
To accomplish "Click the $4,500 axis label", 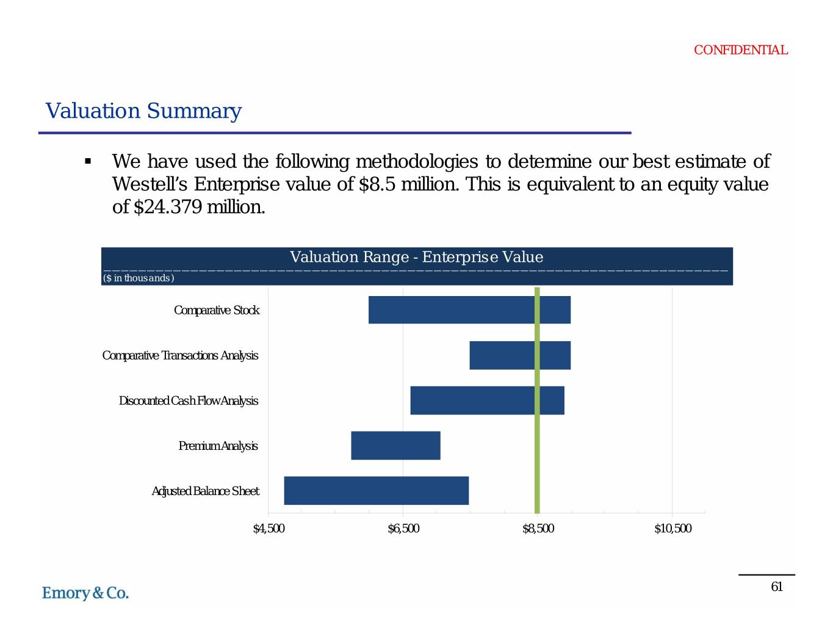I will pos(269,529).
